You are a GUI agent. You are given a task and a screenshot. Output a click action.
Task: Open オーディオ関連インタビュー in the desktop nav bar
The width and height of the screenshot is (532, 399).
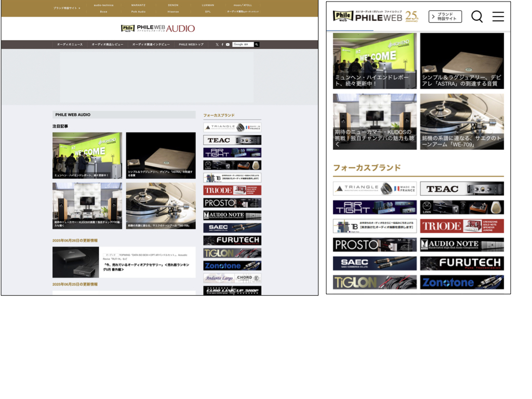tap(151, 45)
